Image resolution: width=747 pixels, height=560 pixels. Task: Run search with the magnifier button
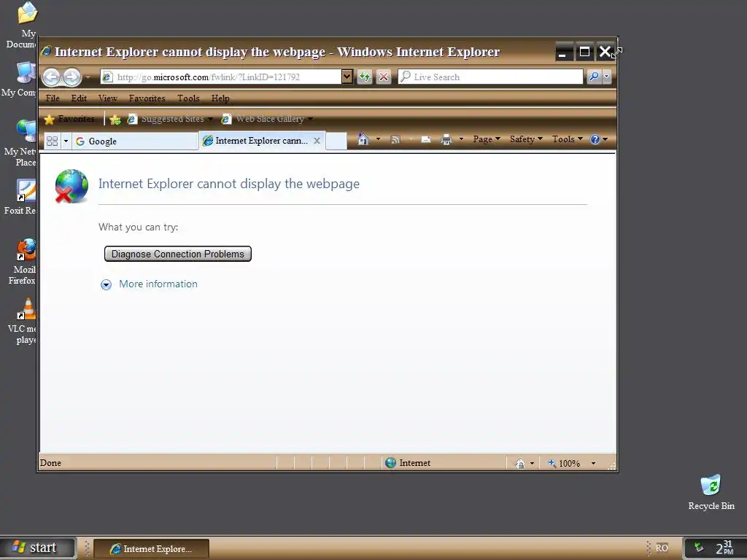pyautogui.click(x=594, y=77)
